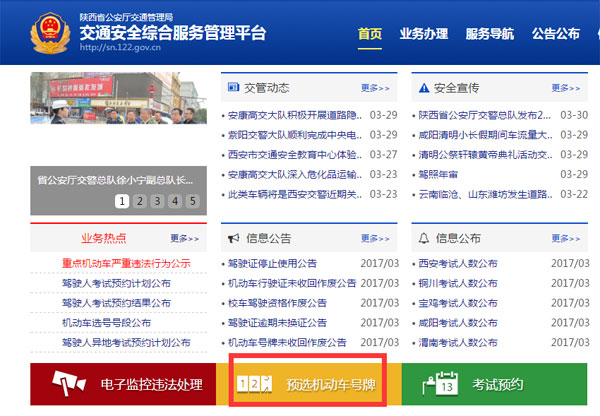Open 重点机动车严重违法行为公示
600x416 pixels.
tap(126, 263)
